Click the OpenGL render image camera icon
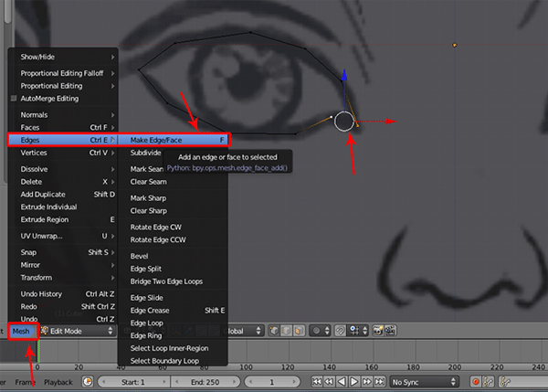This screenshot has width=548, height=392. pyautogui.click(x=378, y=331)
